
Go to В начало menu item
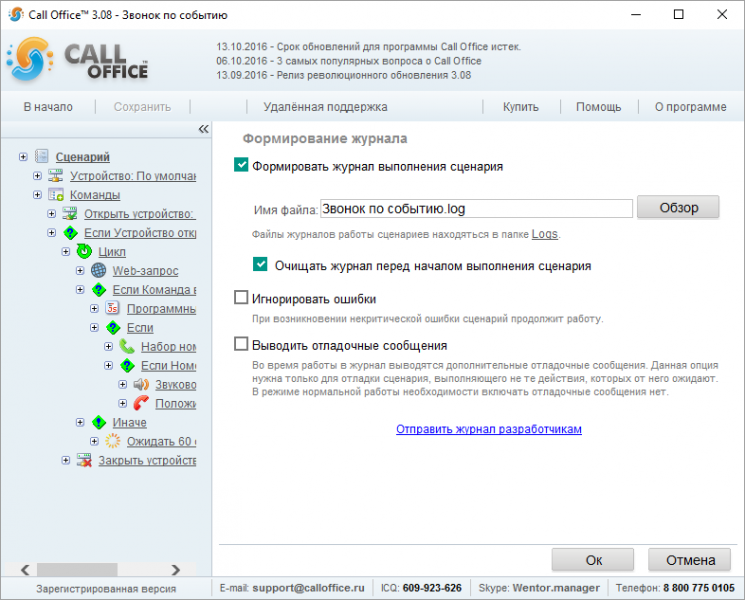(x=48, y=107)
